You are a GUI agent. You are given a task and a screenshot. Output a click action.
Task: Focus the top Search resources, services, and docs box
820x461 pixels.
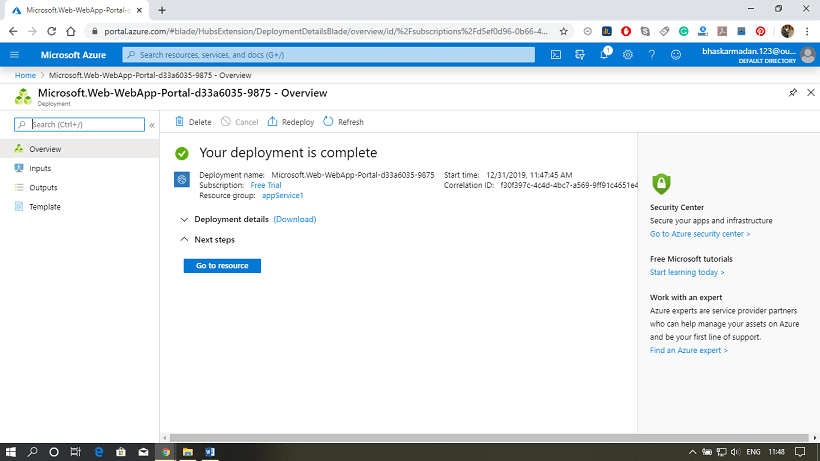coord(328,55)
